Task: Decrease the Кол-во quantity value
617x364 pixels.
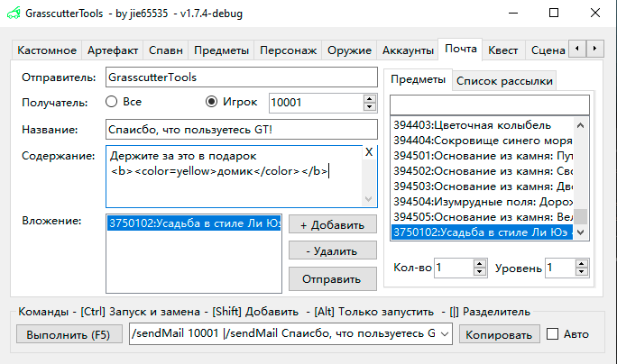Action: coord(479,272)
